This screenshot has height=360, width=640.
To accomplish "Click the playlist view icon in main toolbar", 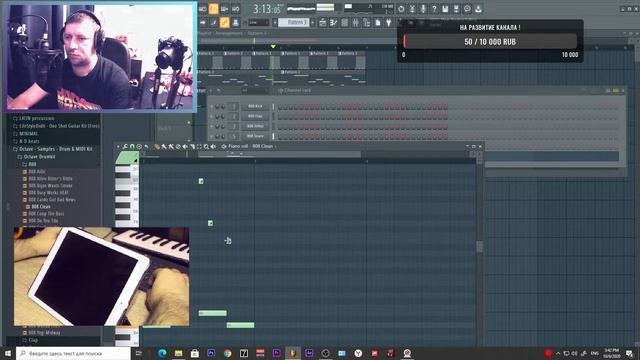I will click(x=323, y=22).
